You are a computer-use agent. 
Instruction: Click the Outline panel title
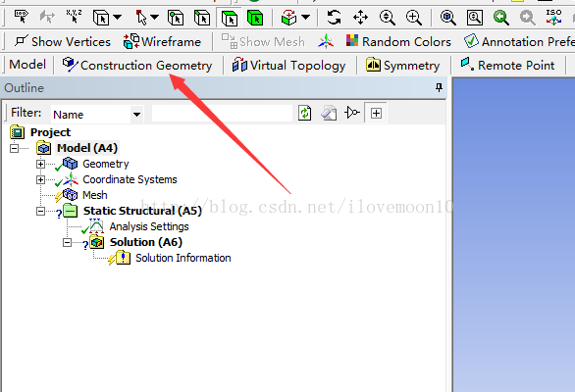pos(24,88)
